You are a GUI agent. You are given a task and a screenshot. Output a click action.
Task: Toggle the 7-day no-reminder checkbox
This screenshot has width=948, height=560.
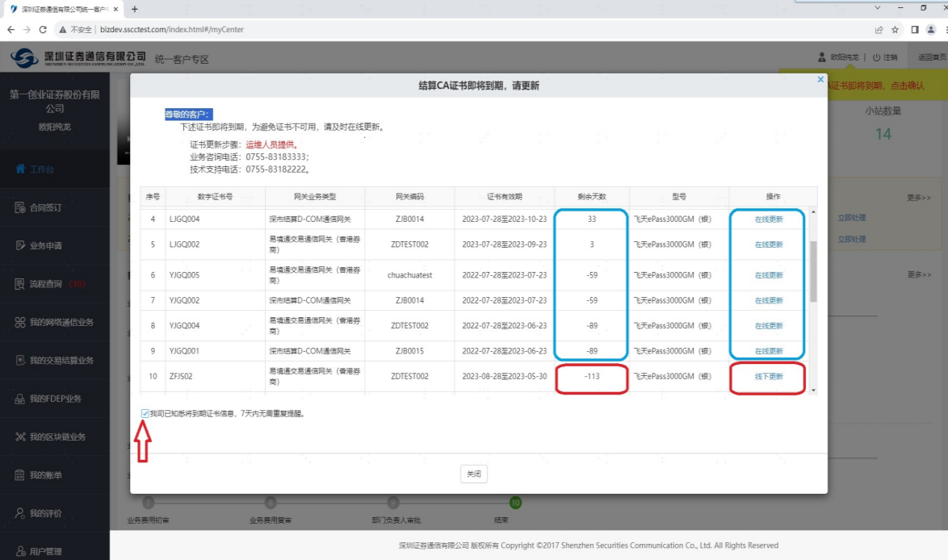pyautogui.click(x=145, y=413)
